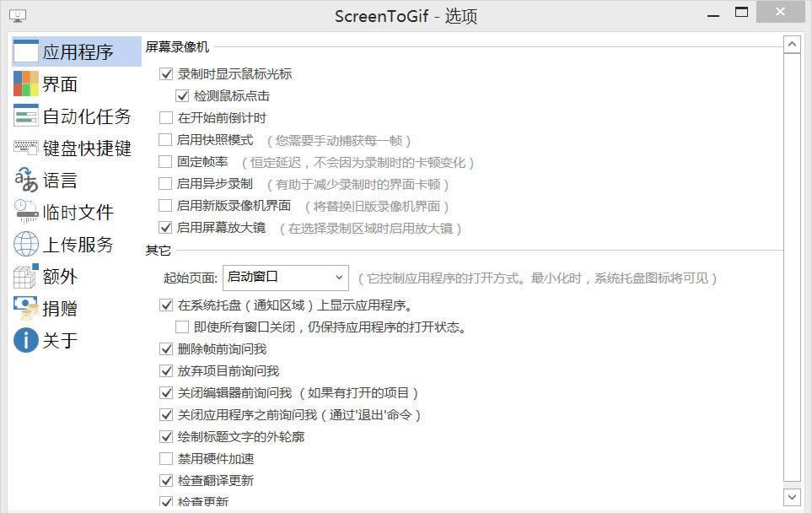Click the ScreenToGif title bar app icon

(18, 15)
